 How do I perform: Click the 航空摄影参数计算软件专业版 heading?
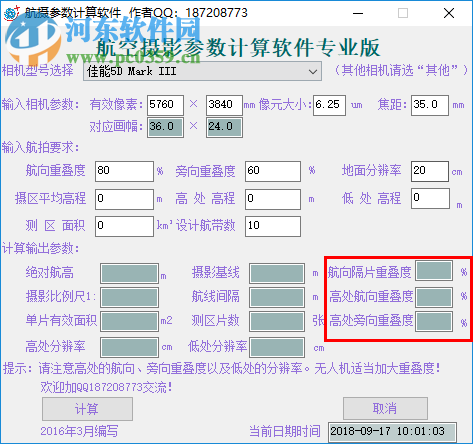(238, 47)
